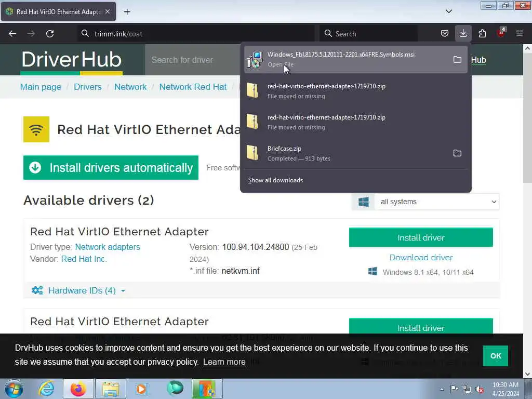Click the red extension badge icon
The image size is (532, 399).
(x=501, y=33)
